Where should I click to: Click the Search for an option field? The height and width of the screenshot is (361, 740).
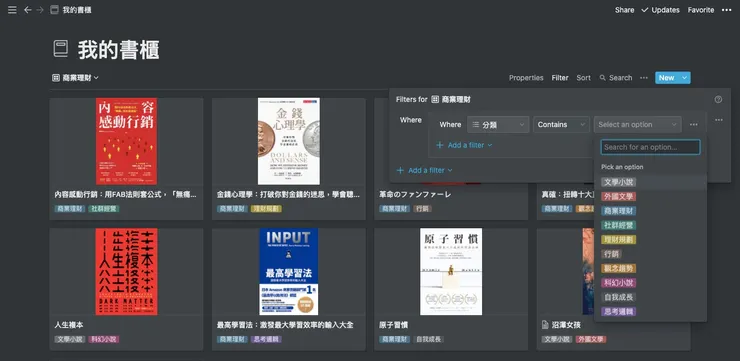coord(650,147)
